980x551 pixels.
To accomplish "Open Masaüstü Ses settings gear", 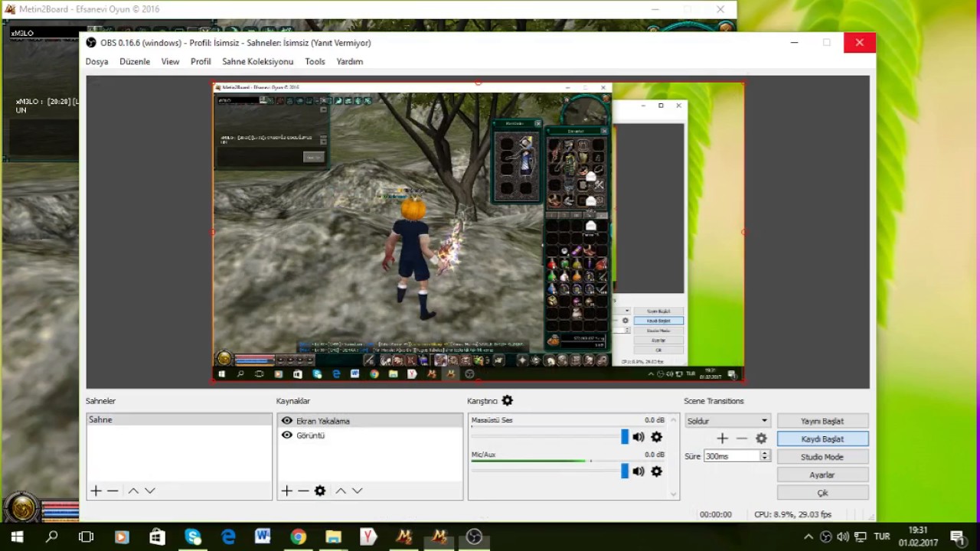I will 656,437.
